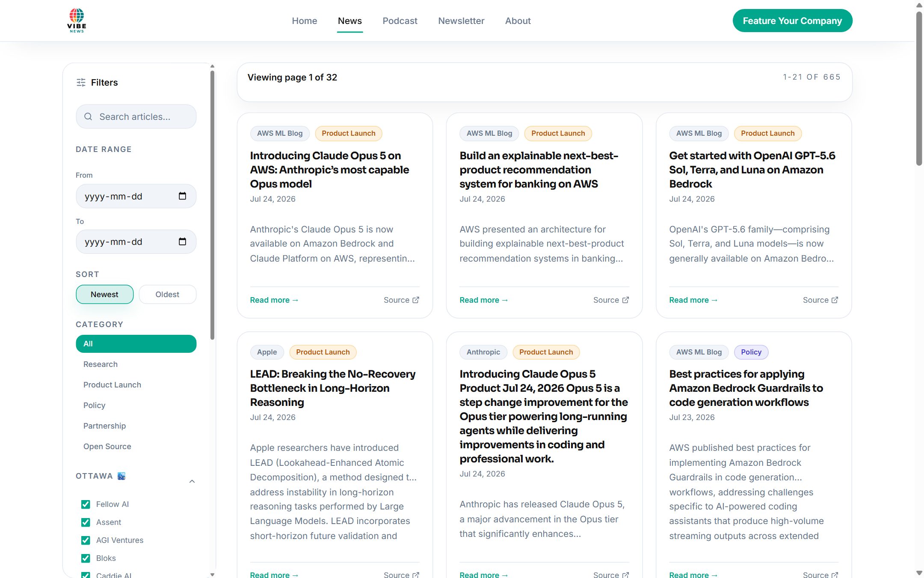This screenshot has height=578, width=924.
Task: Focus the Search articles input
Action: click(136, 116)
